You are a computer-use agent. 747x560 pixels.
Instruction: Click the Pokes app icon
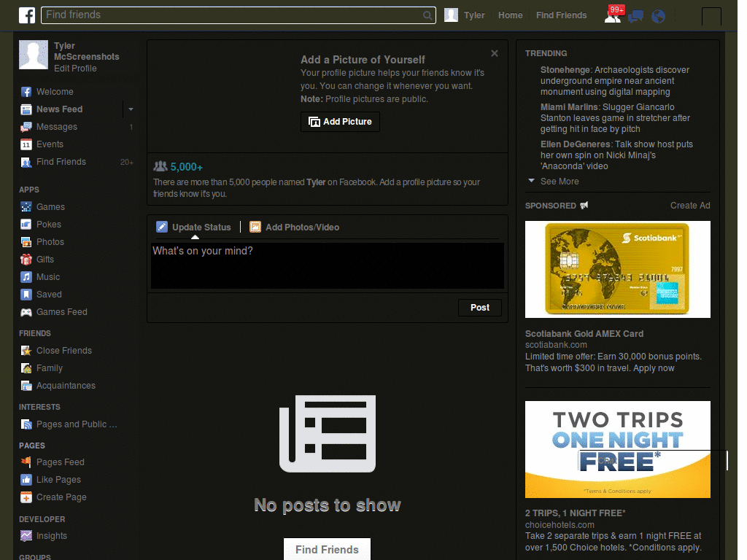(x=26, y=225)
